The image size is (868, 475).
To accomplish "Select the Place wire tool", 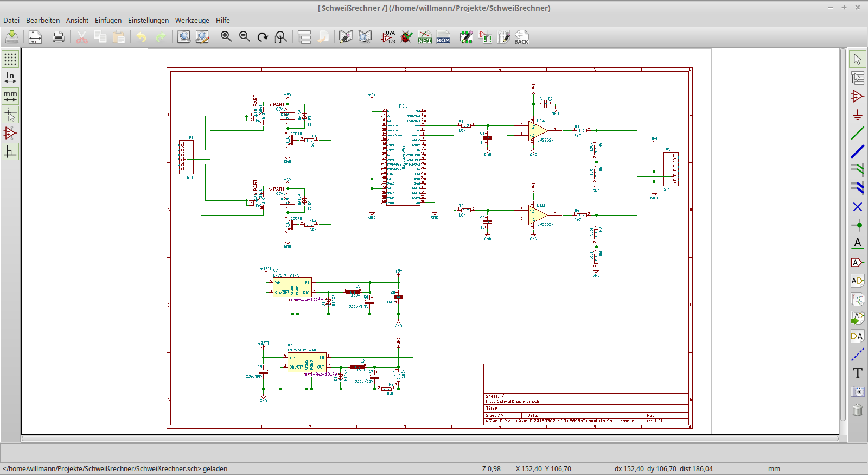I will point(857,133).
